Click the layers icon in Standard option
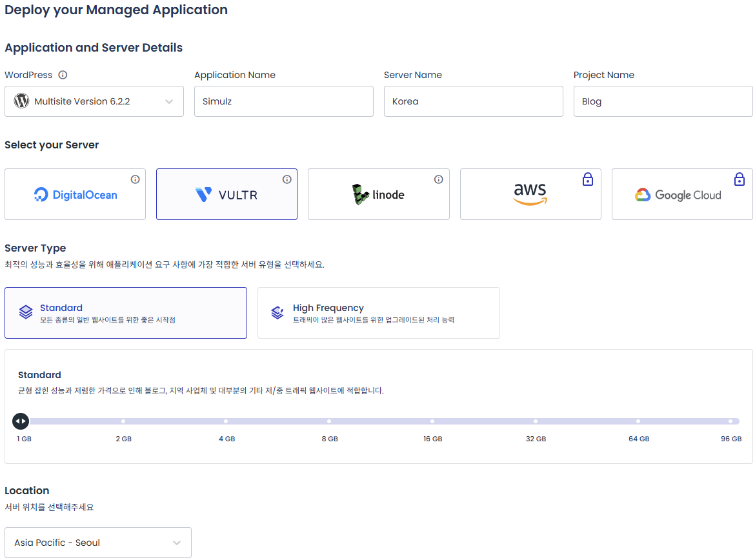Screen dimensions: 755x560 pyautogui.click(x=26, y=312)
